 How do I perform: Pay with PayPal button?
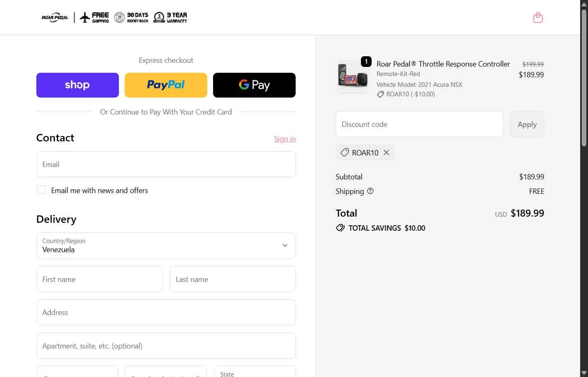[166, 85]
